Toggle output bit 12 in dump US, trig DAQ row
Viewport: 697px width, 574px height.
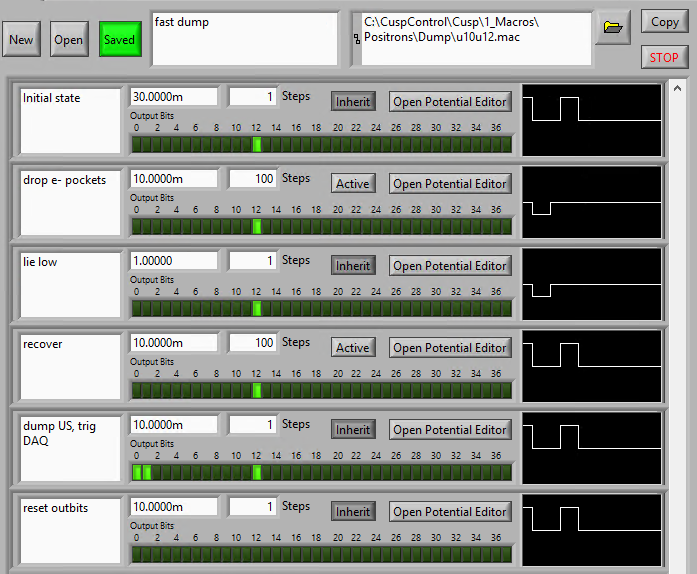[256, 473]
